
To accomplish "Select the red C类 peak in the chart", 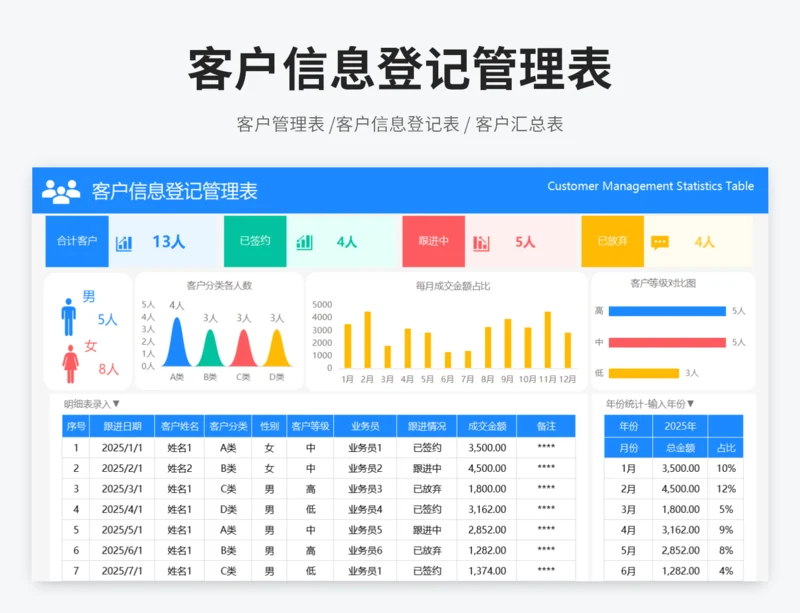I will click(243, 348).
